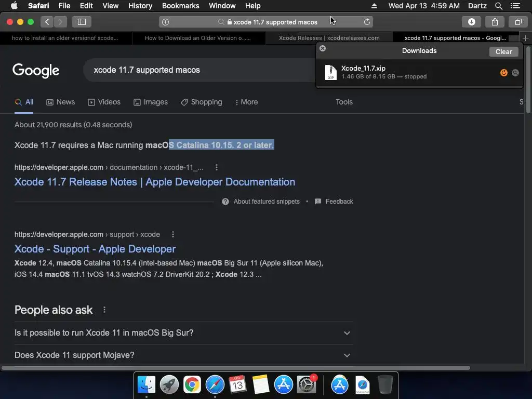Screen dimensions: 532x399
Task: Open the Share toolbar button
Action: 495,22
